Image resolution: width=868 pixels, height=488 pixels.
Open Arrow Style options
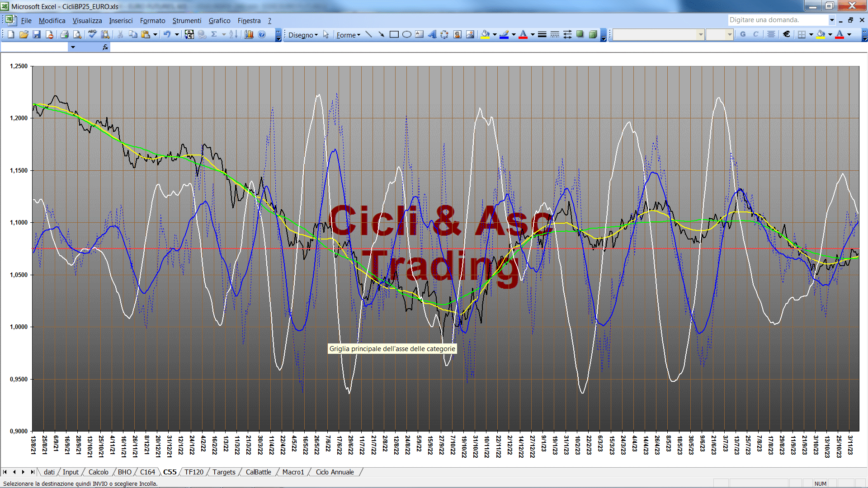567,34
